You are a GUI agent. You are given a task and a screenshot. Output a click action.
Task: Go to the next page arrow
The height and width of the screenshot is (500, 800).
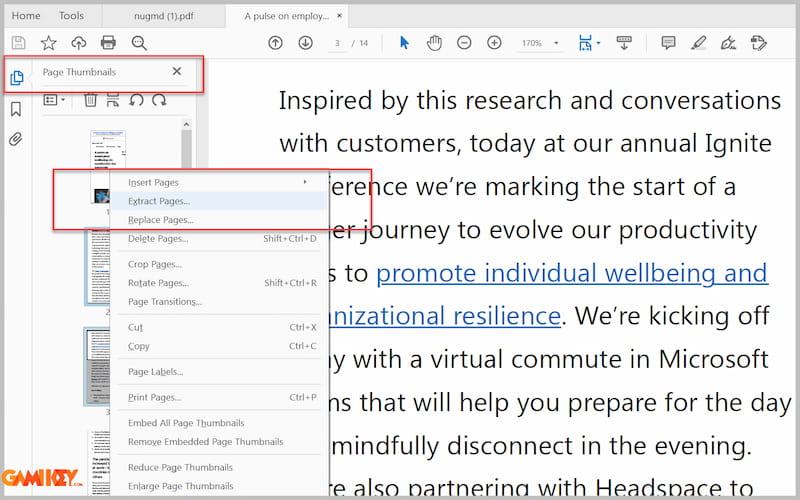306,43
